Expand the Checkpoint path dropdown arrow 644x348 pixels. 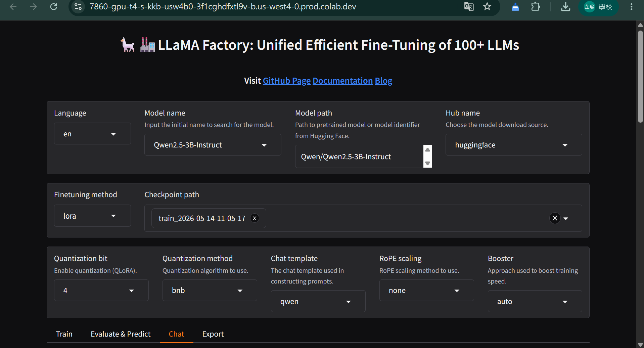pyautogui.click(x=566, y=218)
